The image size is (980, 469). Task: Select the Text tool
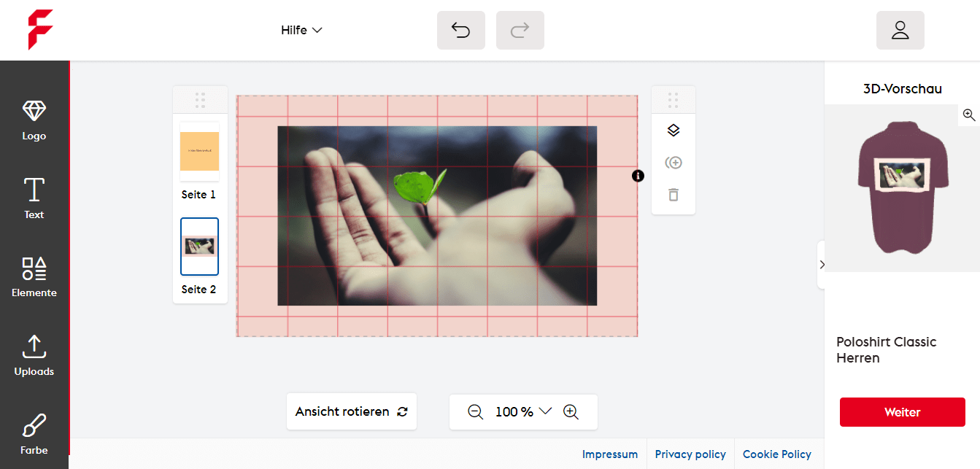(34, 198)
